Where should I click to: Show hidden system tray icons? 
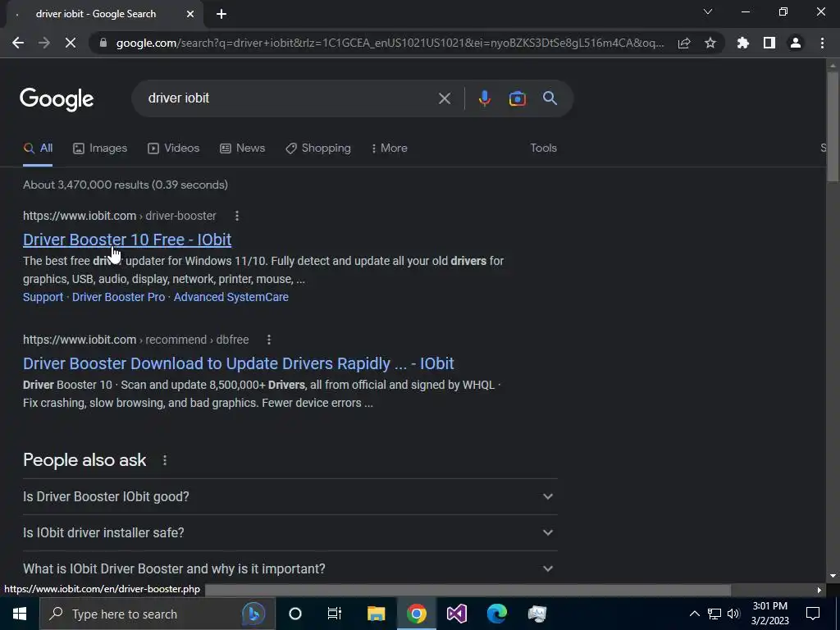[694, 614]
